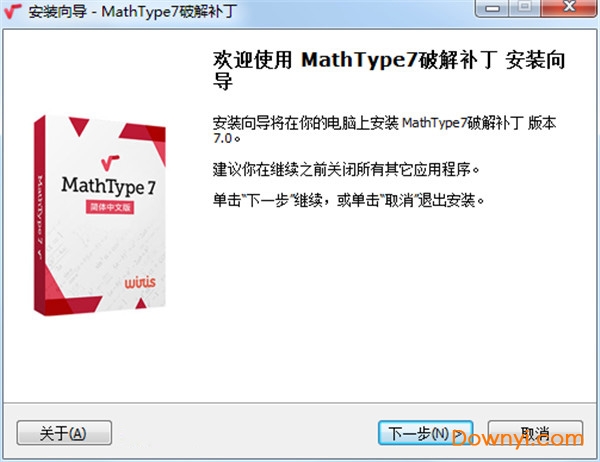Click the MathType 7 name on box front
This screenshot has height=462, width=600.
(x=109, y=186)
